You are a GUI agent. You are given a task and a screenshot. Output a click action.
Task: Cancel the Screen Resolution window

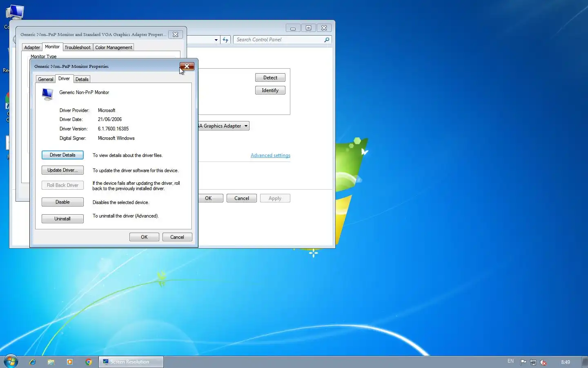click(242, 198)
